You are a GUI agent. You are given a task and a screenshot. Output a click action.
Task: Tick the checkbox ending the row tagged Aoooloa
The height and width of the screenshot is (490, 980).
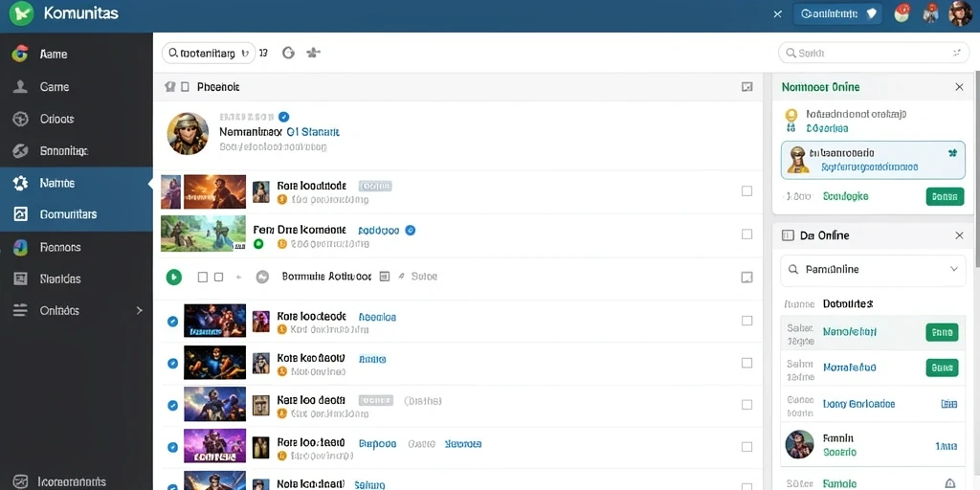746,321
